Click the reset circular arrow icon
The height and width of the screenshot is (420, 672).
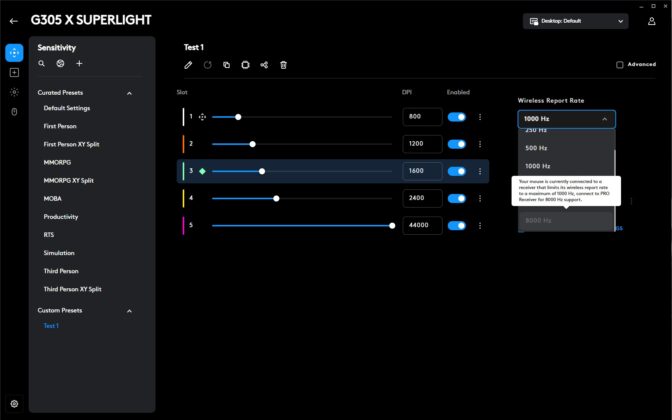tap(207, 65)
